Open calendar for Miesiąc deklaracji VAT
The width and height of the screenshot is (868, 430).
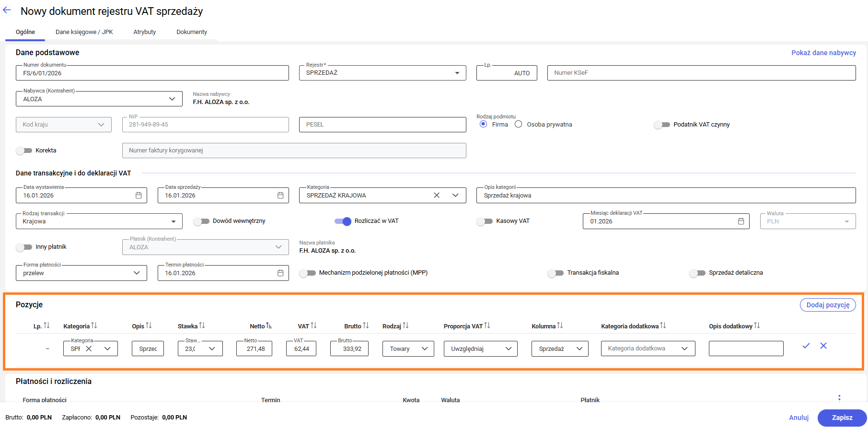741,221
